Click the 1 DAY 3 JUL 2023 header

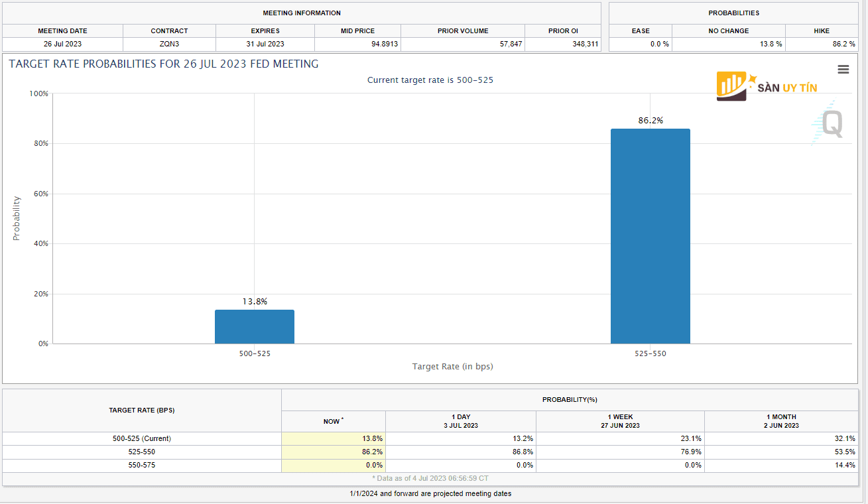coord(461,421)
